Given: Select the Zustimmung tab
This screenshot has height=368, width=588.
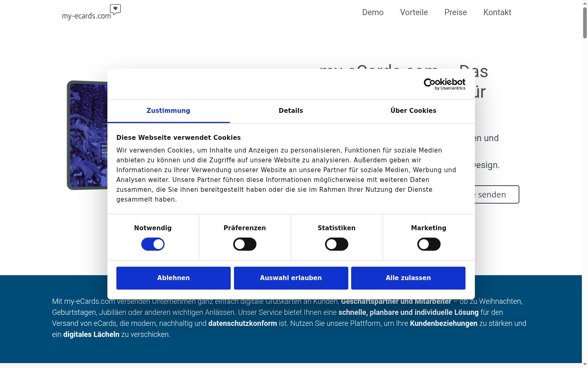Looking at the screenshot, I should 168,111.
